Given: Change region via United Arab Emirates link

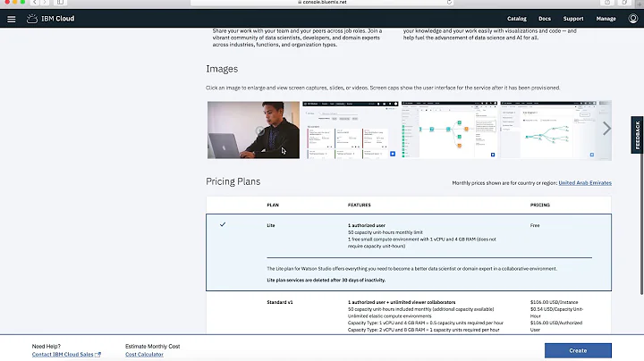Looking at the screenshot, I should pos(585,183).
